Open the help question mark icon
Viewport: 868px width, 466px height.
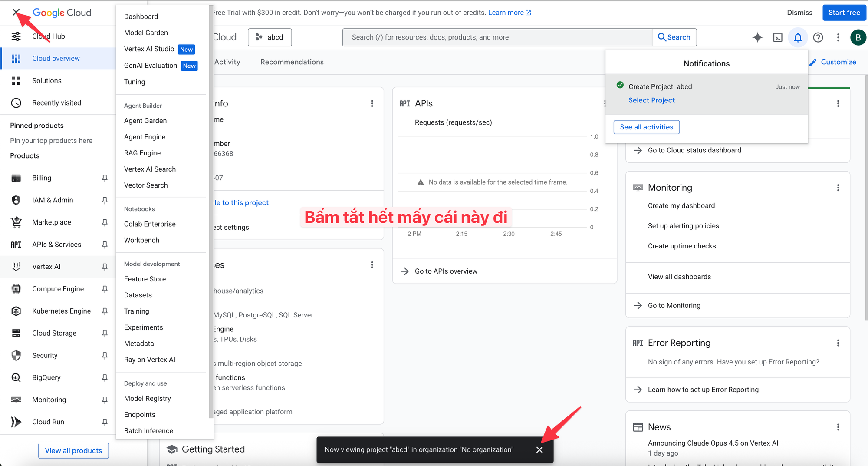(818, 37)
